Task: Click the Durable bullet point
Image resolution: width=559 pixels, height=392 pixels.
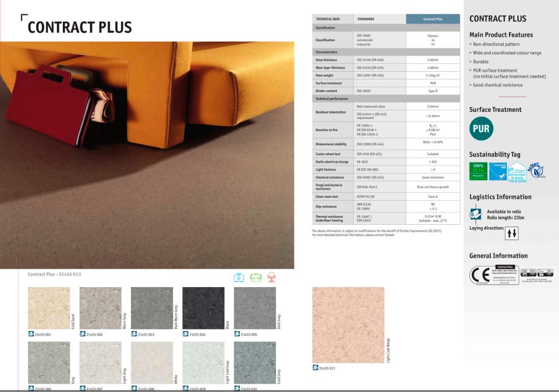Action: pos(480,62)
